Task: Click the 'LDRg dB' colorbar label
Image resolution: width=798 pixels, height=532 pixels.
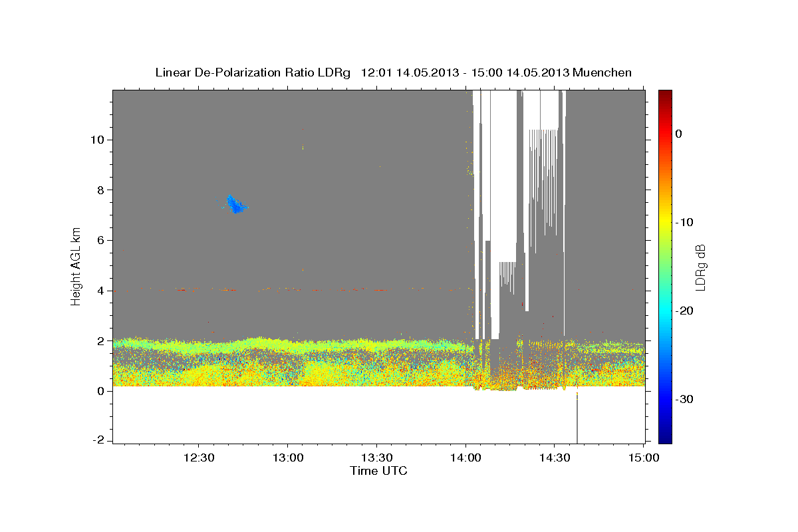Action: 700,267
